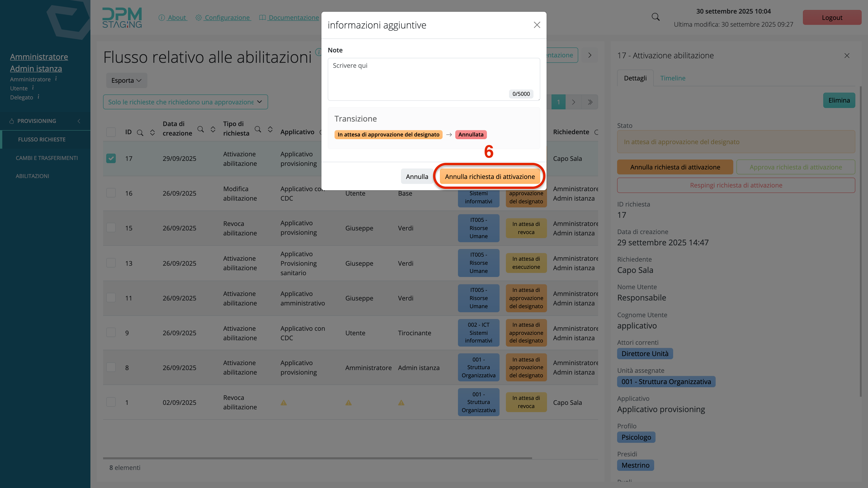
Task: Click the Delegato role info icon
Action: 38,97
